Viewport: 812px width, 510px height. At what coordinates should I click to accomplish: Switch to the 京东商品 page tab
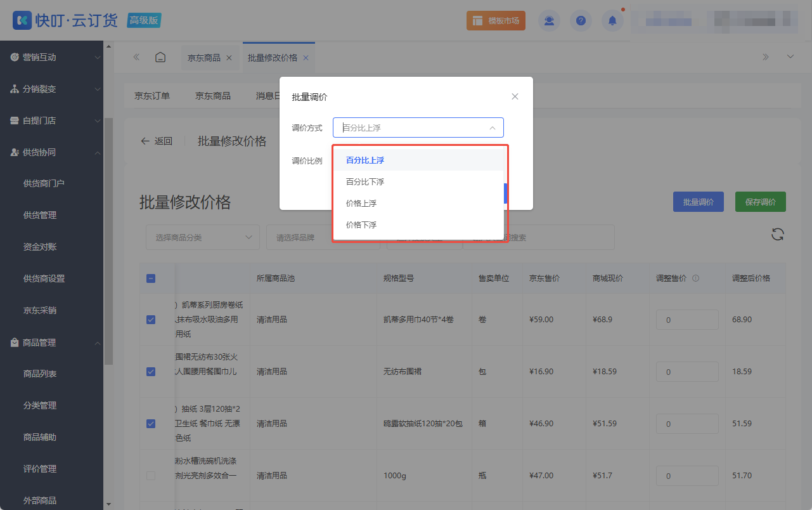pyautogui.click(x=204, y=58)
